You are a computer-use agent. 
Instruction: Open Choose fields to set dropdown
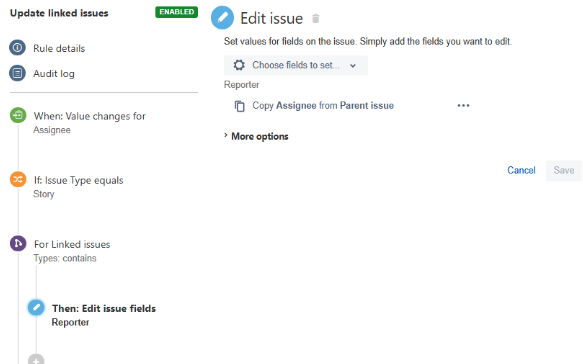point(296,65)
